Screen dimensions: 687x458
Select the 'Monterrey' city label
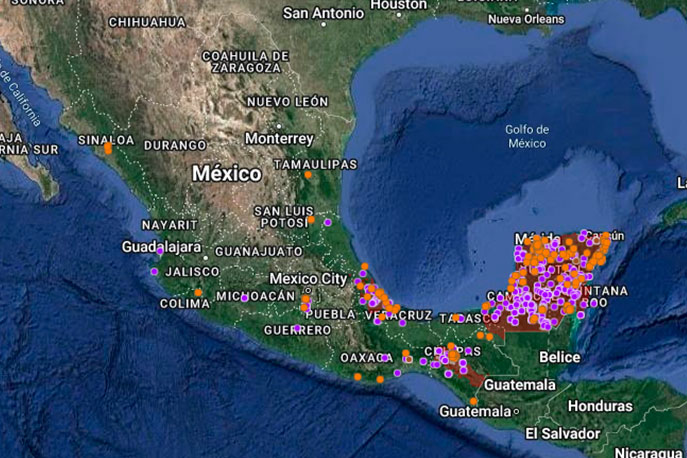point(280,138)
